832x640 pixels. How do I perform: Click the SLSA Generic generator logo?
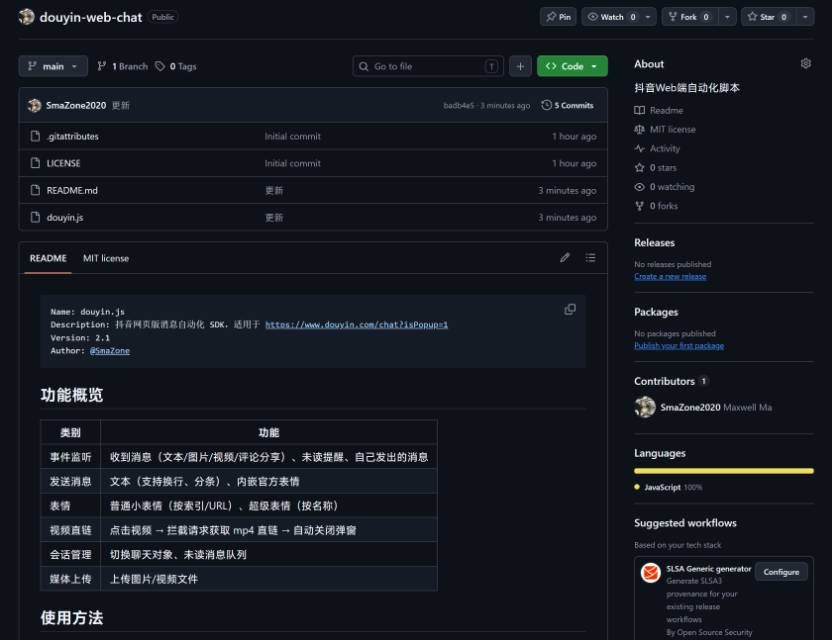point(651,573)
